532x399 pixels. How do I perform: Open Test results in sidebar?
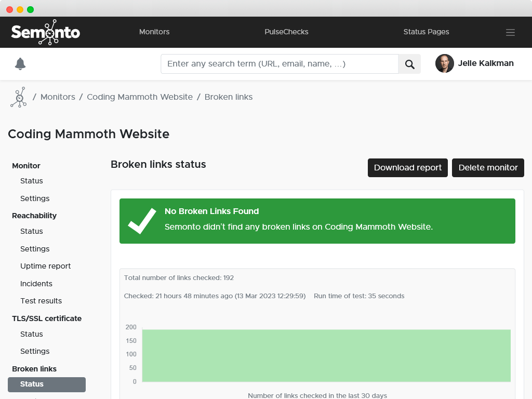pyautogui.click(x=41, y=301)
